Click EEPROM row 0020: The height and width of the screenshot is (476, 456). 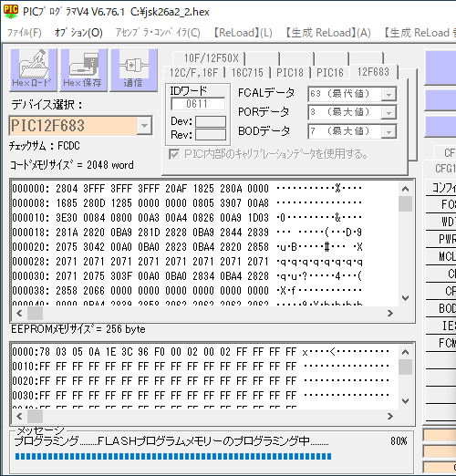click(x=201, y=381)
